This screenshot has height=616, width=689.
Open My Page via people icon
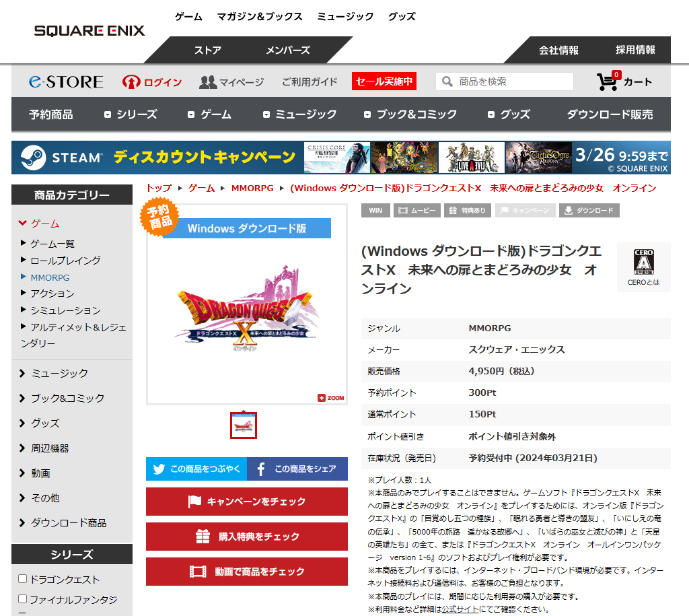(x=208, y=81)
